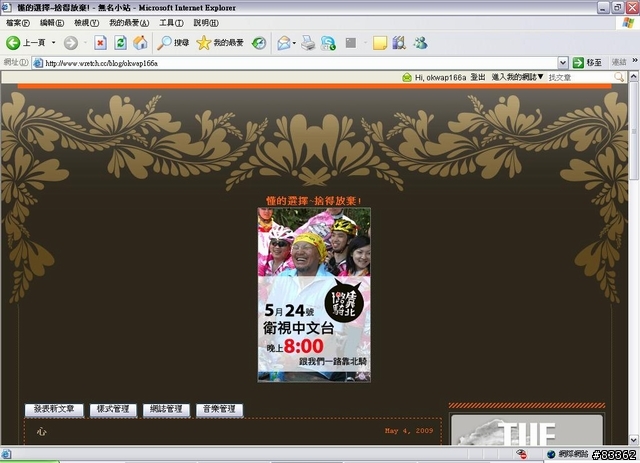Click the 網誌管理 button
The width and height of the screenshot is (640, 463).
(x=166, y=410)
